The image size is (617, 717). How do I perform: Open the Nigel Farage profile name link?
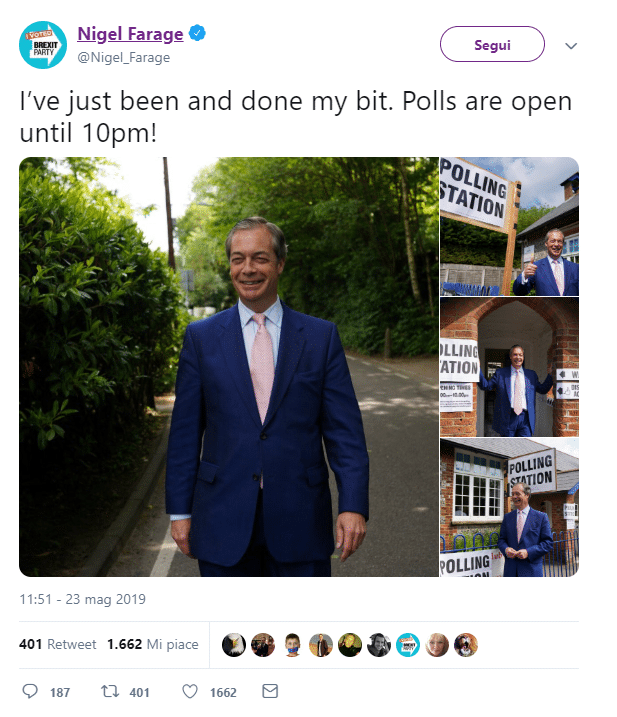[130, 34]
